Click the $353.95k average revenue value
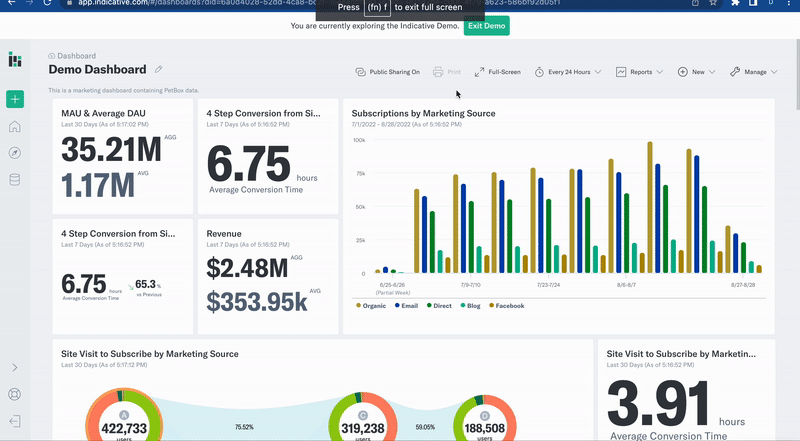 257,302
